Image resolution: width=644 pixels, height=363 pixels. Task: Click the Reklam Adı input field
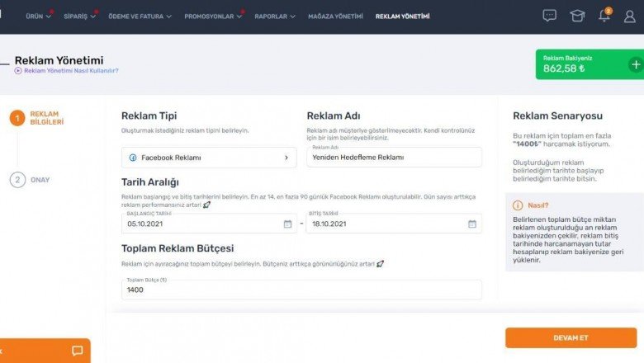tap(395, 157)
